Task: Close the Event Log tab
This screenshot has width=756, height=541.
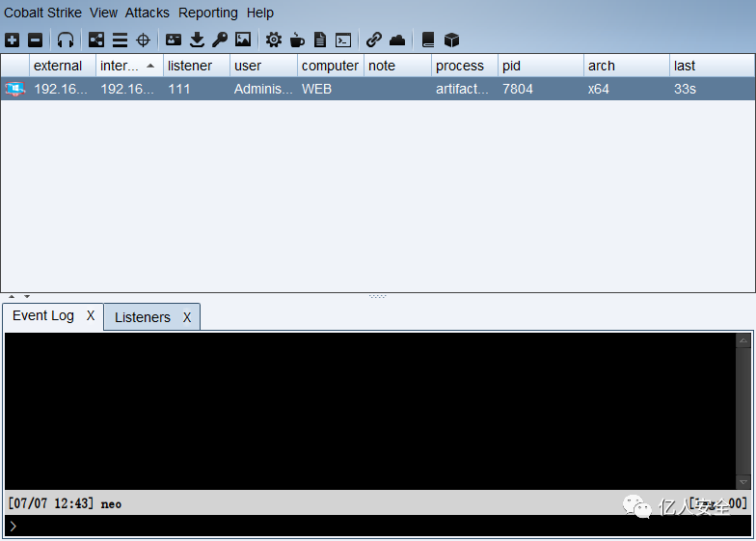Action: point(91,316)
